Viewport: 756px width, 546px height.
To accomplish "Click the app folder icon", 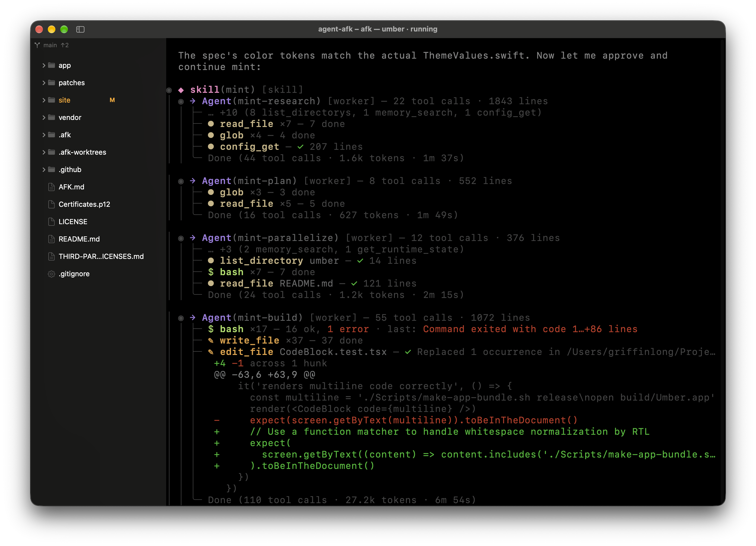I will point(51,65).
